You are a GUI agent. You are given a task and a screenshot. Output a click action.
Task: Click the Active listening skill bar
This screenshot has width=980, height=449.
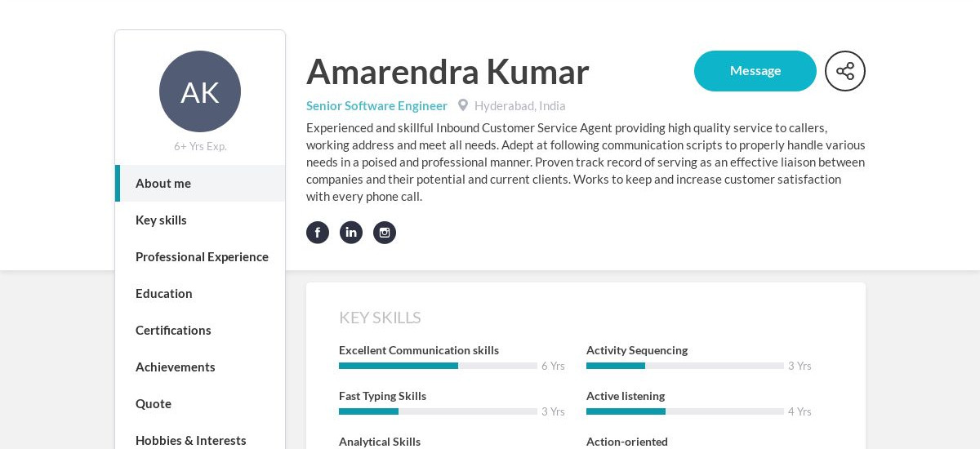point(685,411)
